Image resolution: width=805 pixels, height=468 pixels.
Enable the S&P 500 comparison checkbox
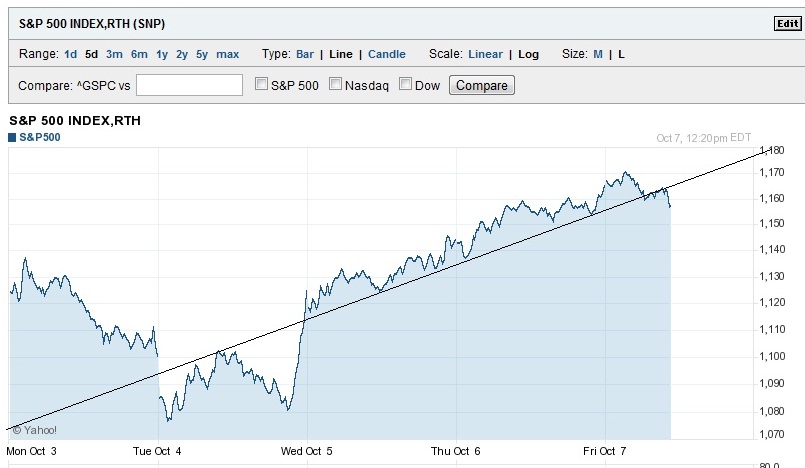263,85
